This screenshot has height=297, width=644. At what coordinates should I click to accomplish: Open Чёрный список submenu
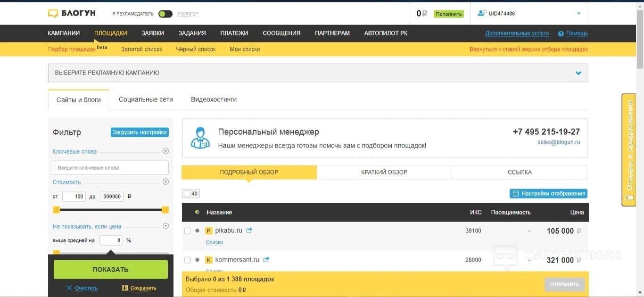196,49
